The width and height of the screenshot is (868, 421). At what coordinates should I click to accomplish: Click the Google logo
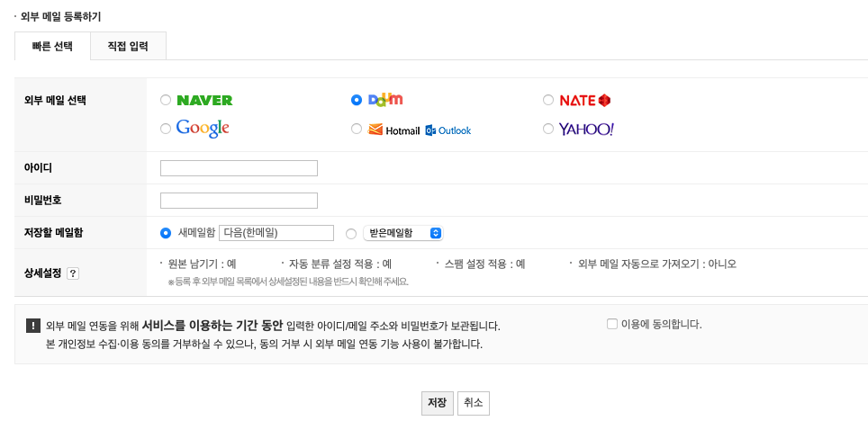point(203,129)
